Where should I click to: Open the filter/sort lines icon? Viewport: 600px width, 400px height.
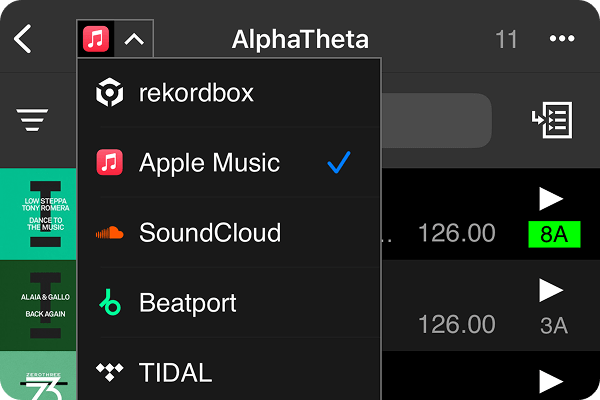point(32,120)
